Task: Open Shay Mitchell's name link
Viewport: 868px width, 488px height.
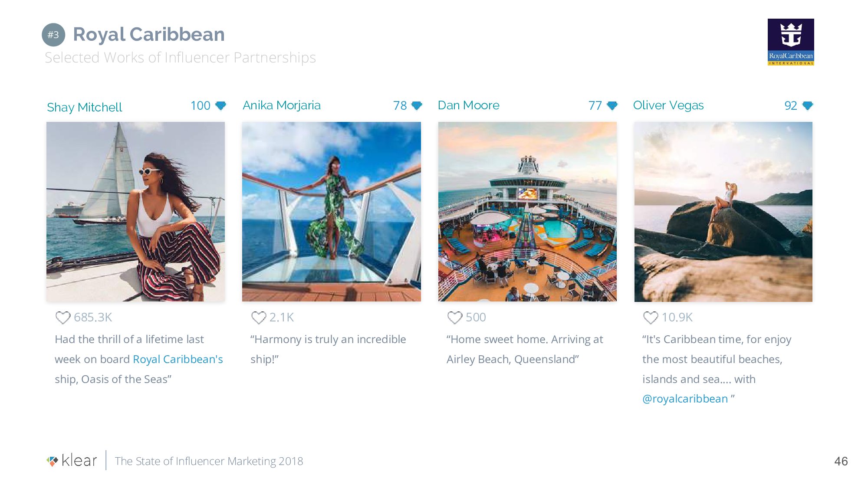Action: 85,107
